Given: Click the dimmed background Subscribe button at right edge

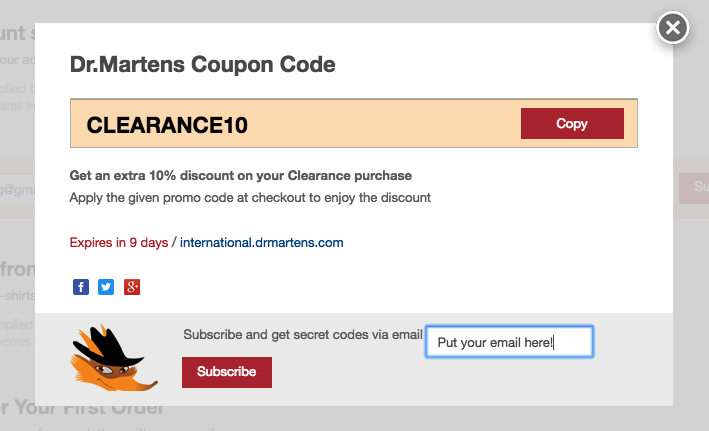Looking at the screenshot, I should 693,187.
